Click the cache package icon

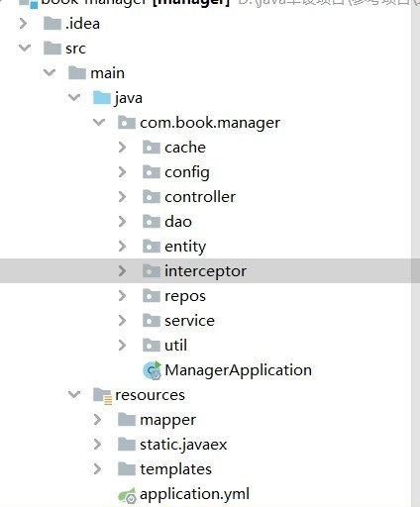pyautogui.click(x=152, y=148)
